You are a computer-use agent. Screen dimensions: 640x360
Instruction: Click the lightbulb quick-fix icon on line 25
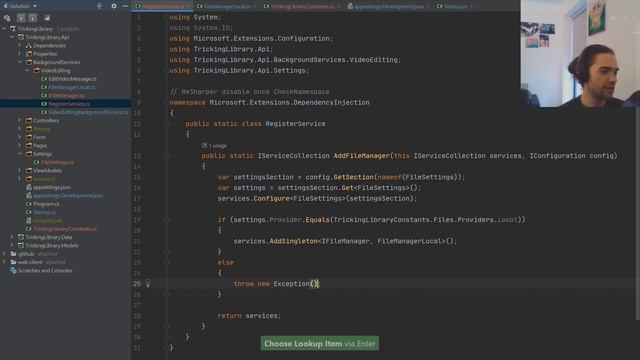(148, 283)
